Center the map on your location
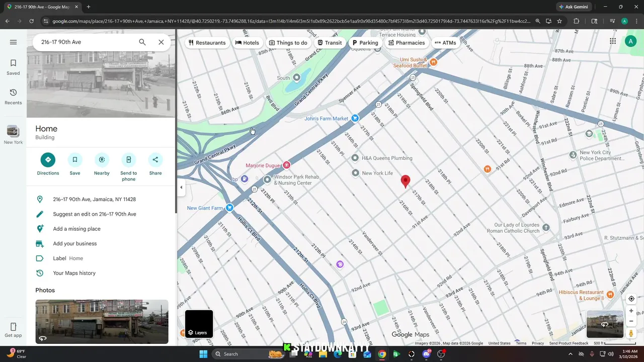This screenshot has width=644, height=362. point(631,299)
